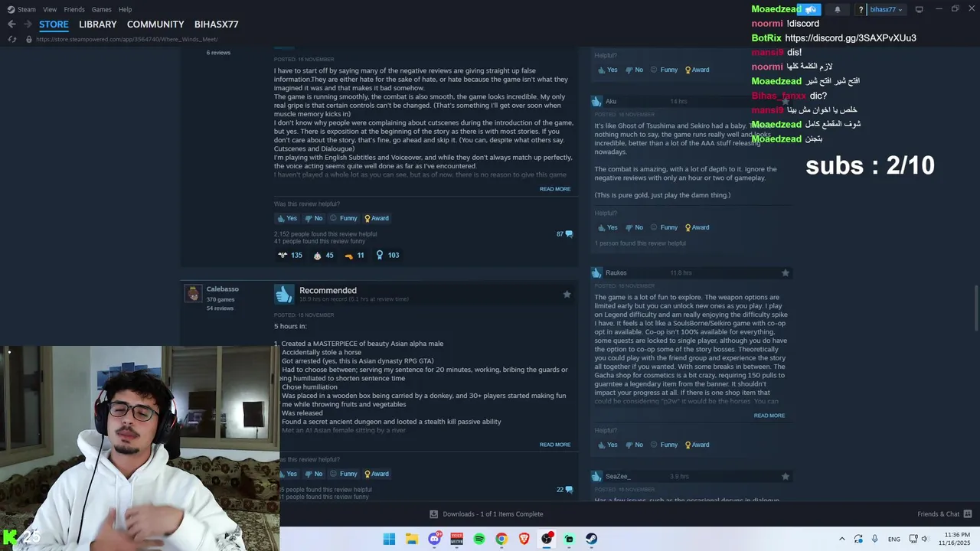Vote No on Aku's review

[x=635, y=227]
